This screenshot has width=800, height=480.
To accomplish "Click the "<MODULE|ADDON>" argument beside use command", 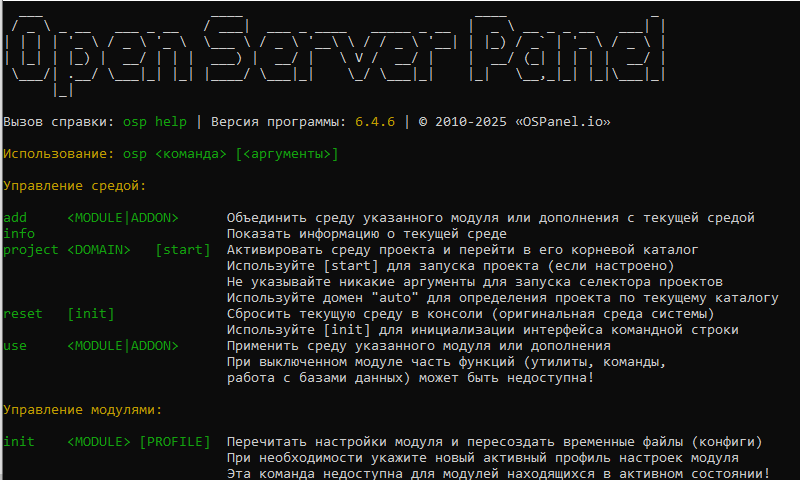I will (x=123, y=346).
